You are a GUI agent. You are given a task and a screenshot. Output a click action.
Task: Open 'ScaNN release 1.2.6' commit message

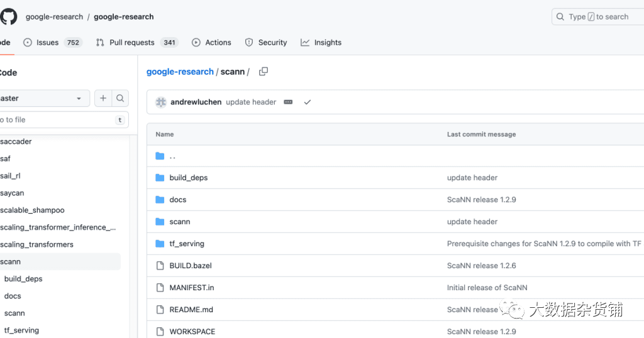(x=481, y=266)
